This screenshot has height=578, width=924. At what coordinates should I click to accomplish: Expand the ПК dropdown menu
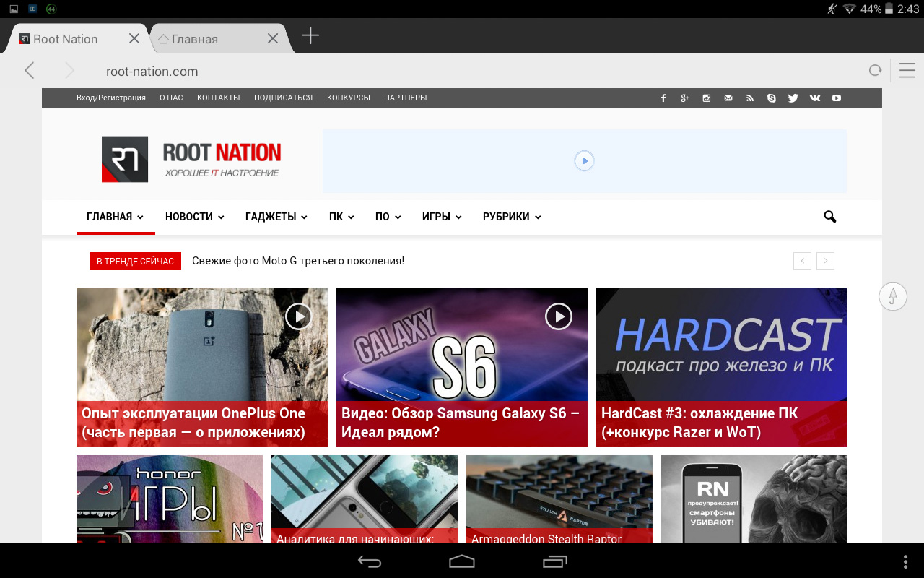click(x=341, y=217)
